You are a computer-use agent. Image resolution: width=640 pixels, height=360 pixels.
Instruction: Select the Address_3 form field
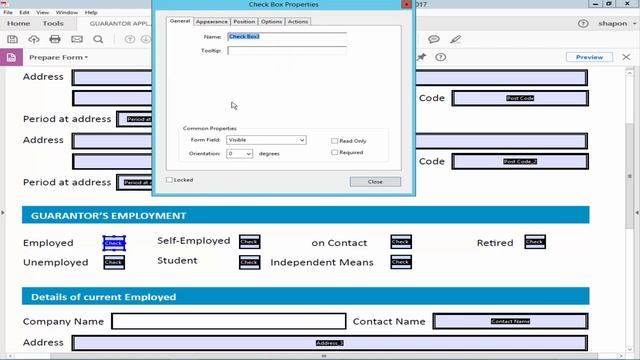click(x=330, y=343)
